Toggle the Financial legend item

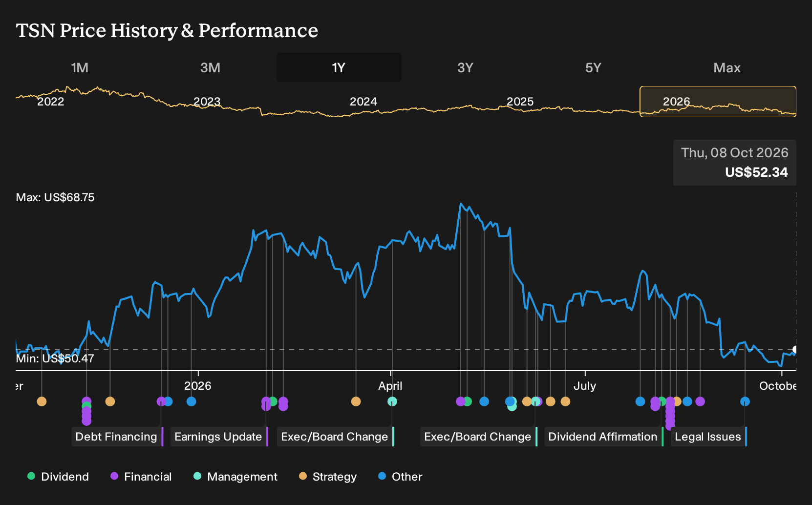click(x=141, y=477)
